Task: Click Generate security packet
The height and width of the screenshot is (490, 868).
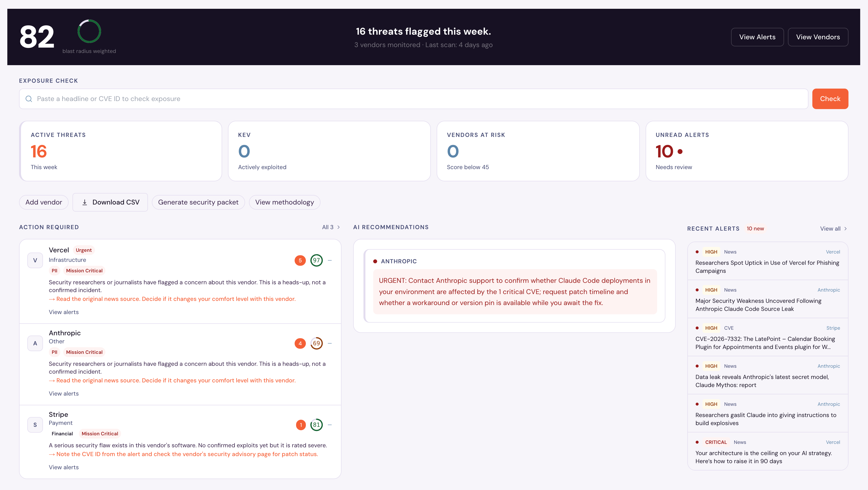Action: pyautogui.click(x=198, y=202)
